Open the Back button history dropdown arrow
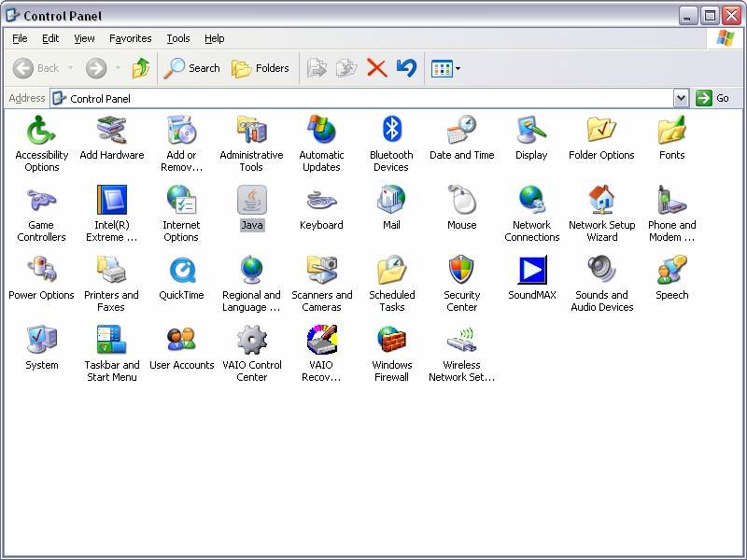The height and width of the screenshot is (560, 747). pos(70,68)
